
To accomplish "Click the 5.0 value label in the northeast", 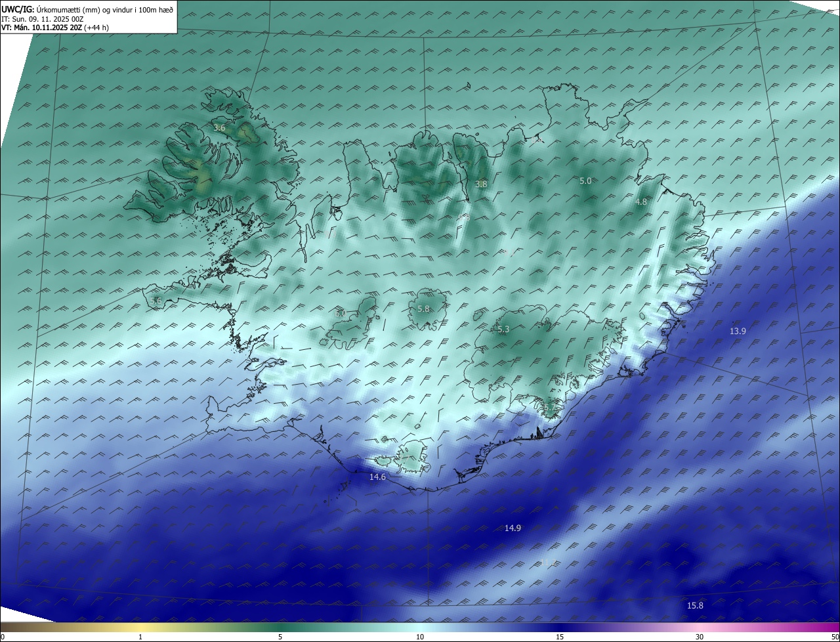I will [x=585, y=181].
